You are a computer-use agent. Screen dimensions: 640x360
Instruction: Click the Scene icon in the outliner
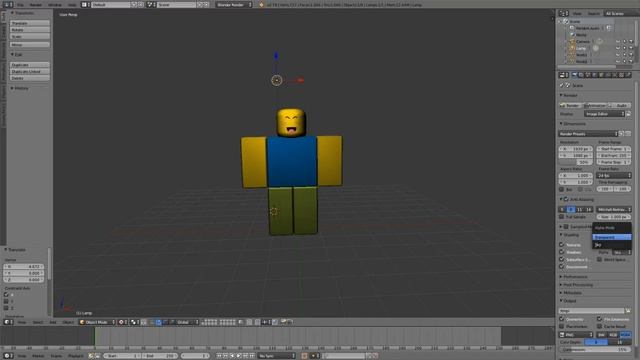(566, 21)
